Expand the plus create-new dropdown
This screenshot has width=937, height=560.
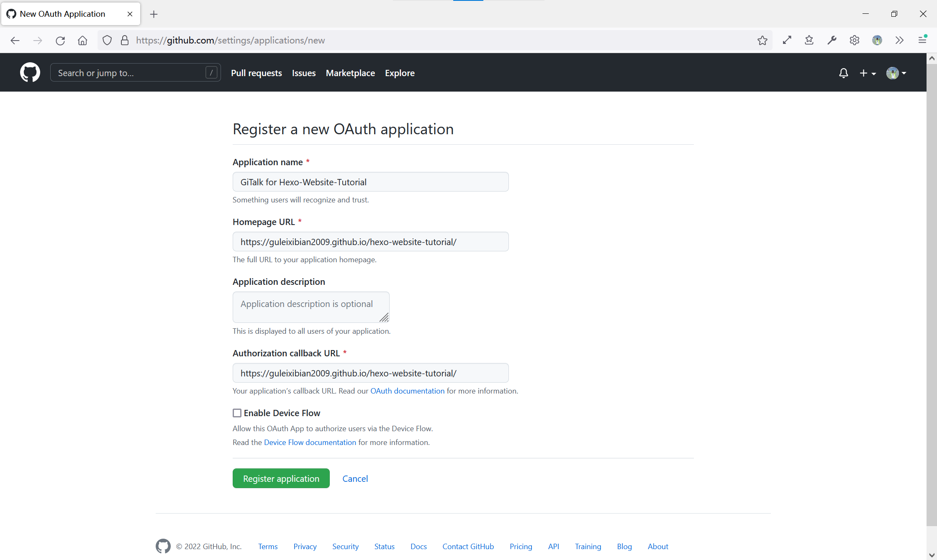coord(868,73)
